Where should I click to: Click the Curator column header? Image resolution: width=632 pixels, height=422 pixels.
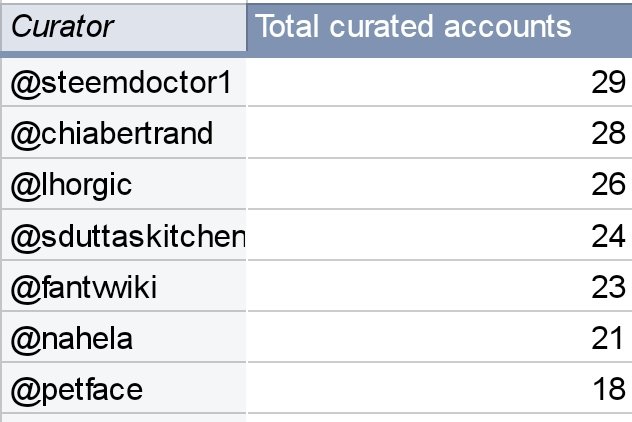point(122,28)
